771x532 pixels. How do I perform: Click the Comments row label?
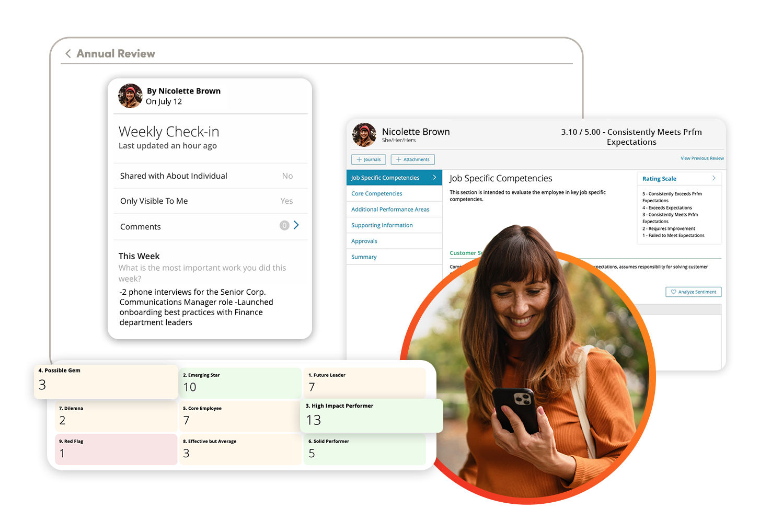tap(141, 227)
